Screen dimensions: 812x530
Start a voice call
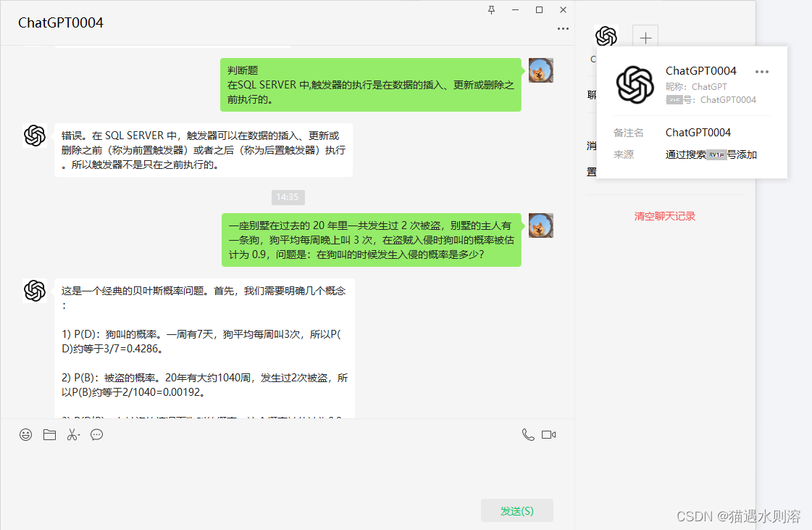click(x=528, y=434)
